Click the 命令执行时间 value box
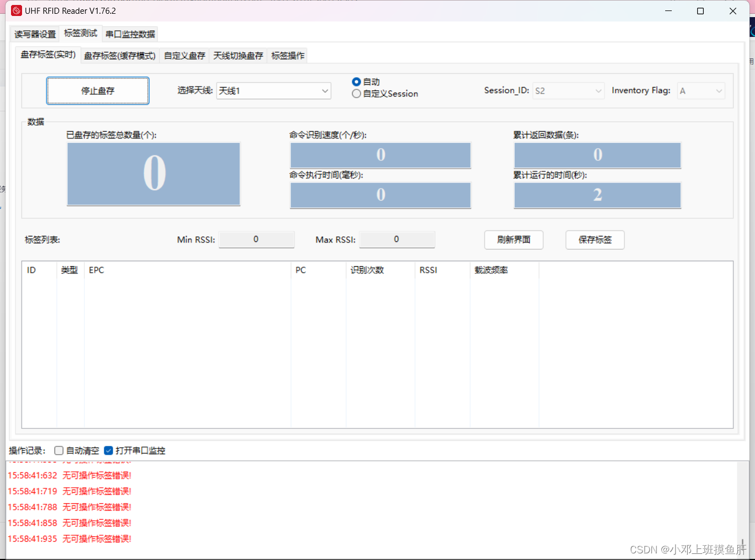The height and width of the screenshot is (560, 755). pos(381,195)
